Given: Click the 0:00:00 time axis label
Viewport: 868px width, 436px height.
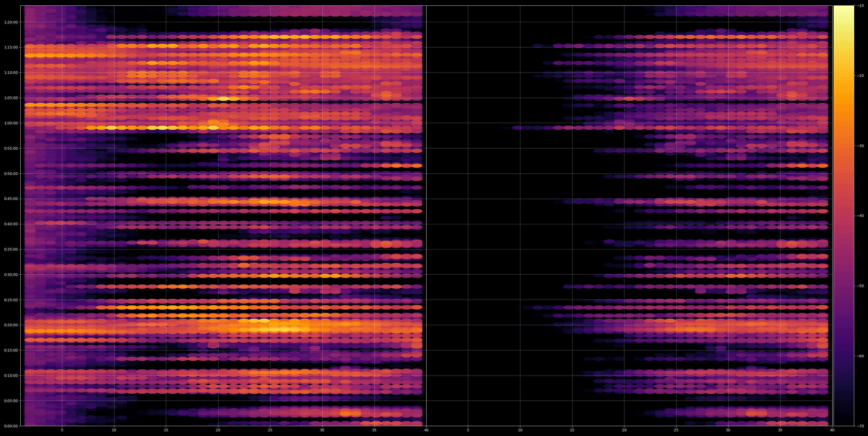Looking at the screenshot, I should click(x=11, y=426).
